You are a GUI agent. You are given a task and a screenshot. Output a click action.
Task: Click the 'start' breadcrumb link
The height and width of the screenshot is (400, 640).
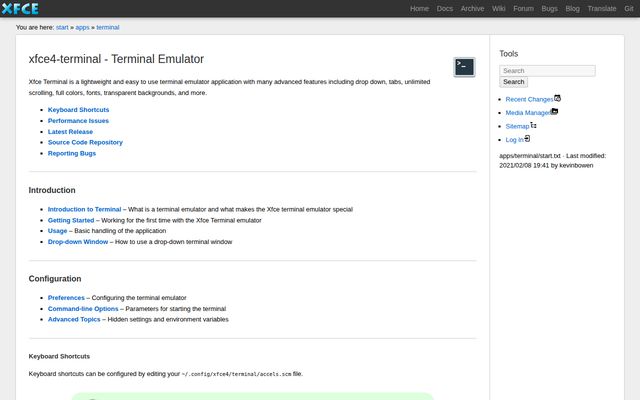tap(62, 27)
